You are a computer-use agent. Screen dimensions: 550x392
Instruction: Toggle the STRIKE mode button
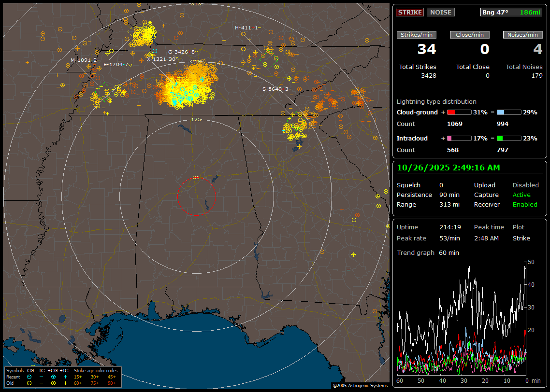[410, 12]
